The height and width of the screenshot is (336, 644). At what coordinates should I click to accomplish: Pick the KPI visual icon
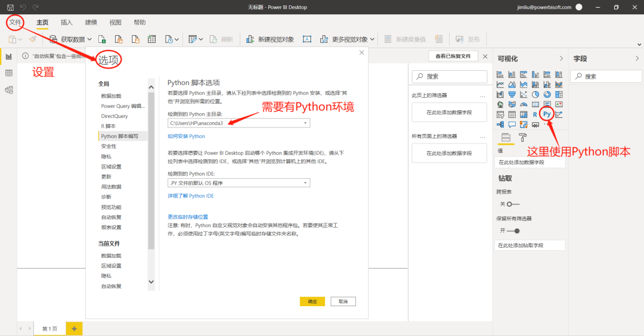pos(559,104)
